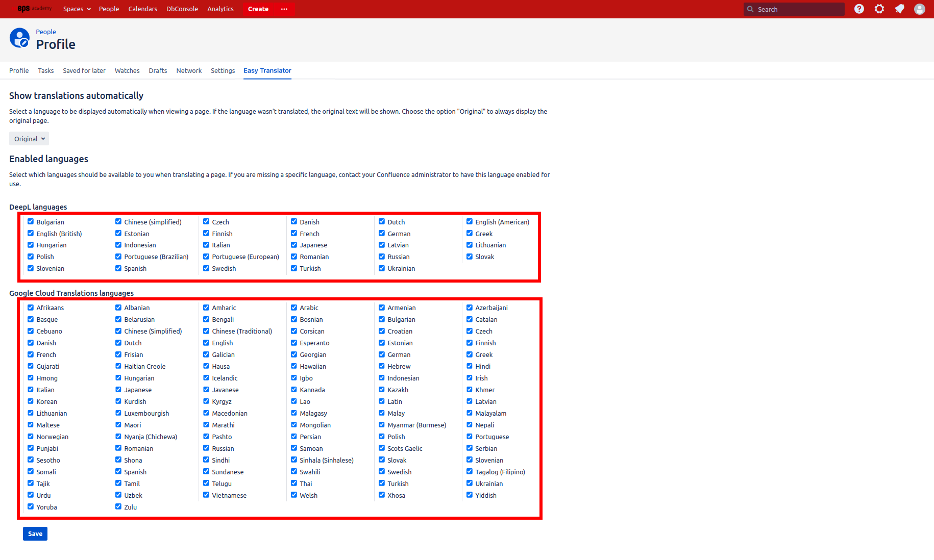
Task: Open the Watches tab
Action: pyautogui.click(x=127, y=70)
